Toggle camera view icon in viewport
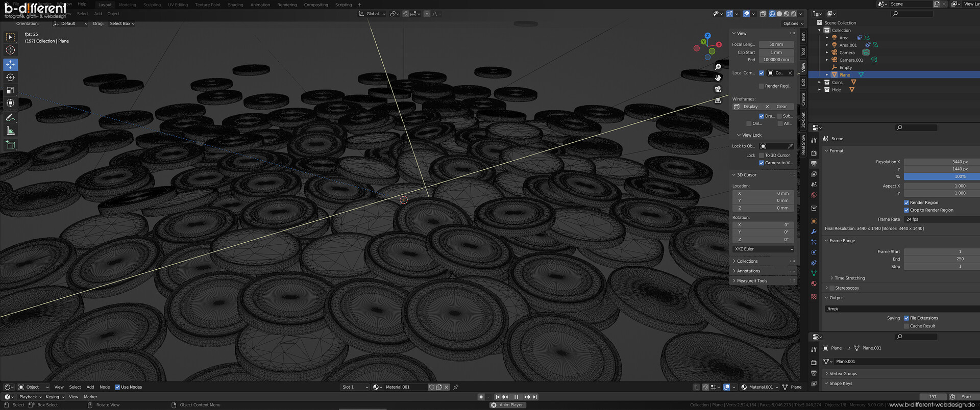The image size is (980, 410). 718,89
